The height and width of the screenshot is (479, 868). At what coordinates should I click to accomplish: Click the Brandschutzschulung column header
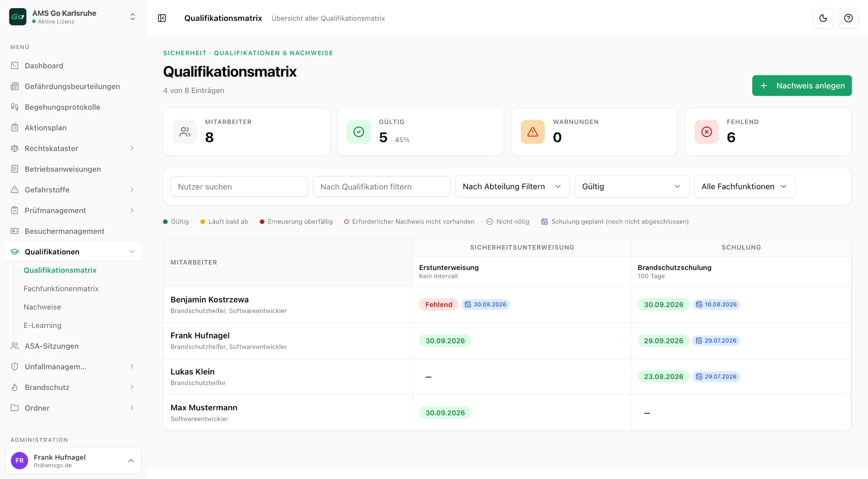[x=674, y=267]
